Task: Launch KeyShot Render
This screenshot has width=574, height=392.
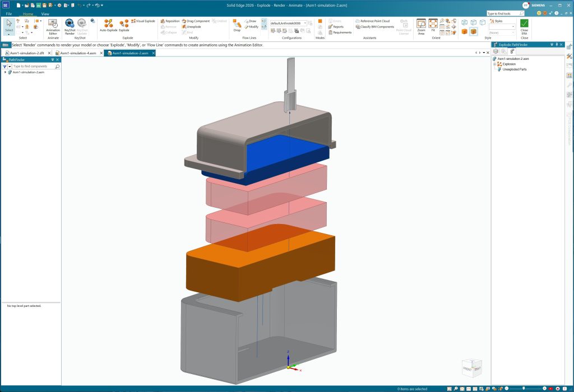Action: (70, 27)
